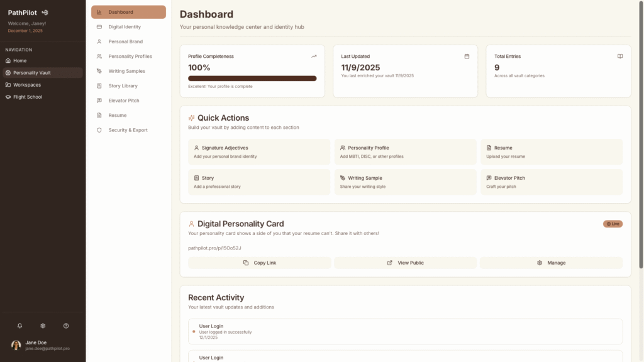The width and height of the screenshot is (644, 362).
Task: Switch to the Security & Export section
Action: coord(128,130)
